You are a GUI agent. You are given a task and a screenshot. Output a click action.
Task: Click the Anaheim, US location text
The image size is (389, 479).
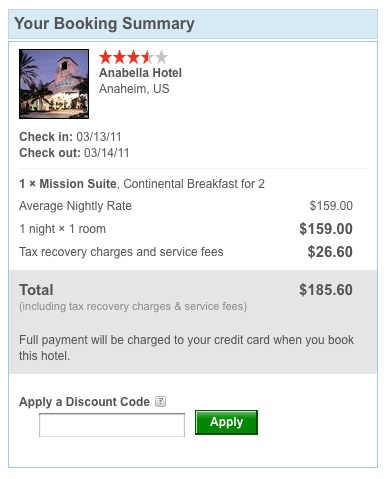pyautogui.click(x=134, y=89)
